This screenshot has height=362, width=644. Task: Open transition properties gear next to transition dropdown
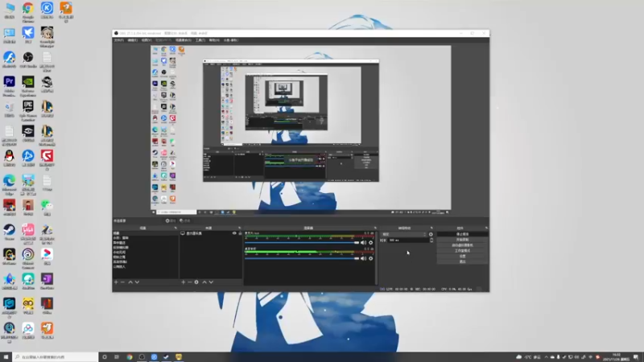pos(431,234)
